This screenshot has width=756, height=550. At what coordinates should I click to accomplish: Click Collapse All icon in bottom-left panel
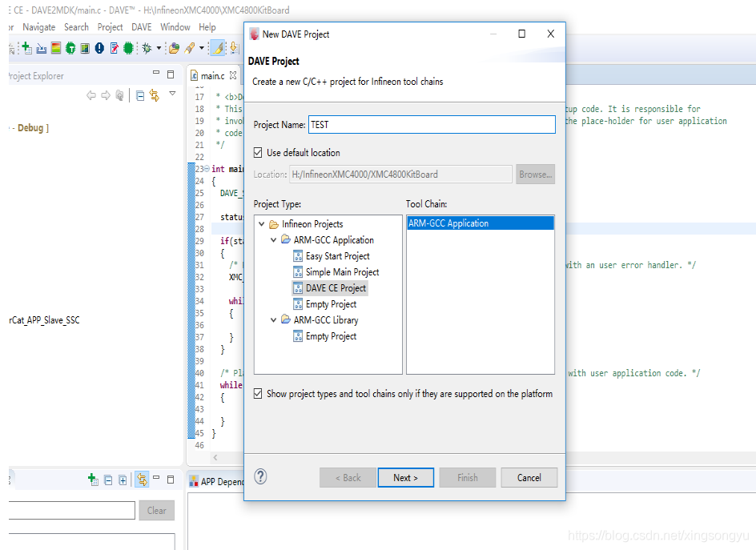(x=108, y=480)
